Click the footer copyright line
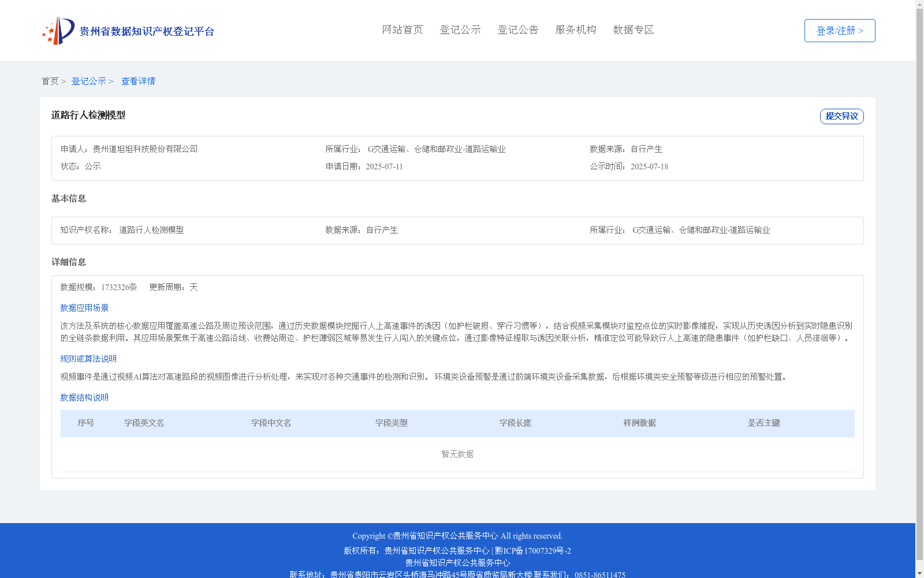The height and width of the screenshot is (578, 924). click(x=457, y=536)
